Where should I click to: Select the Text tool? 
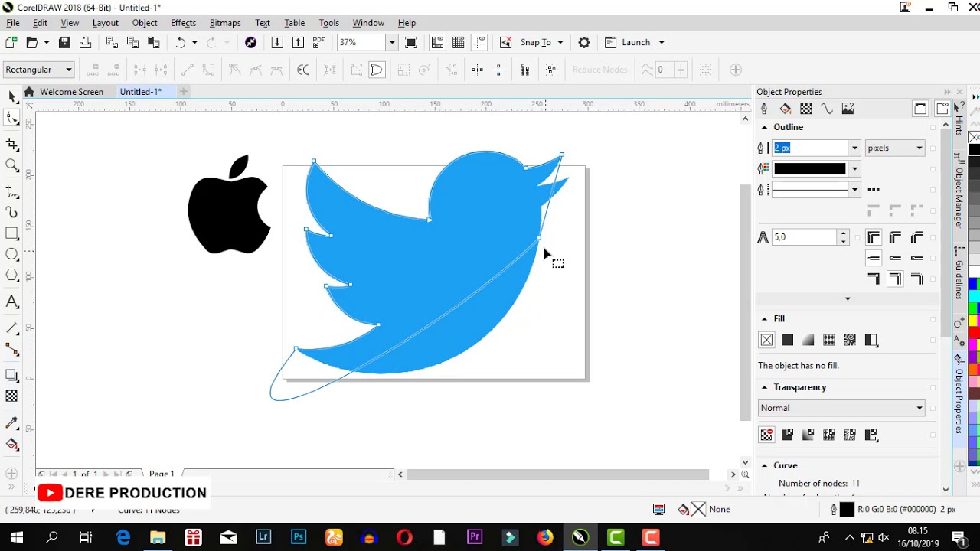tap(11, 302)
